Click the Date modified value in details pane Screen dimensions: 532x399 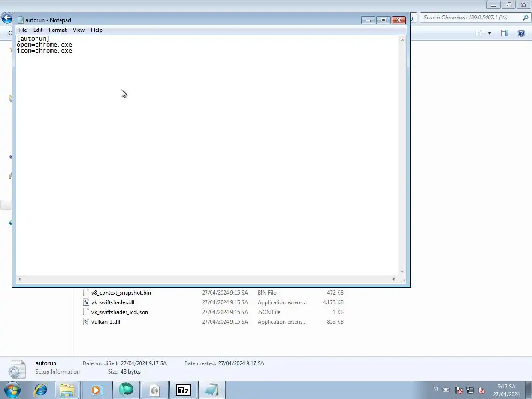click(144, 363)
